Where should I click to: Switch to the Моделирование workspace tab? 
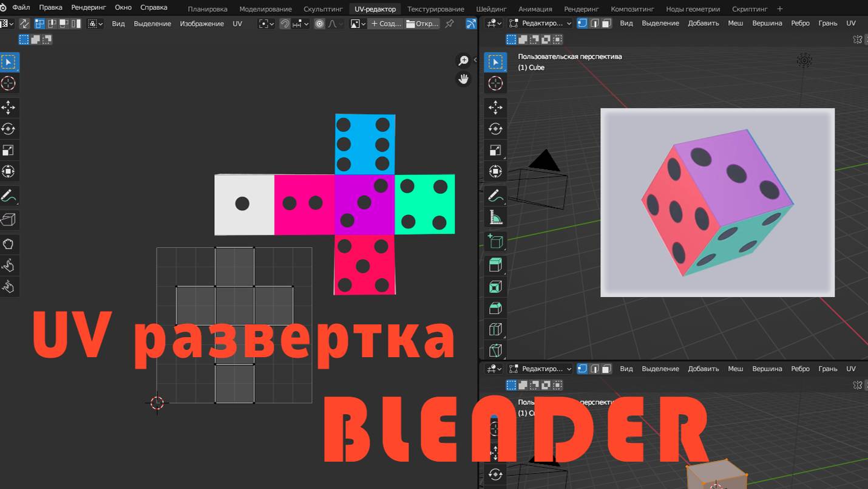pos(265,9)
